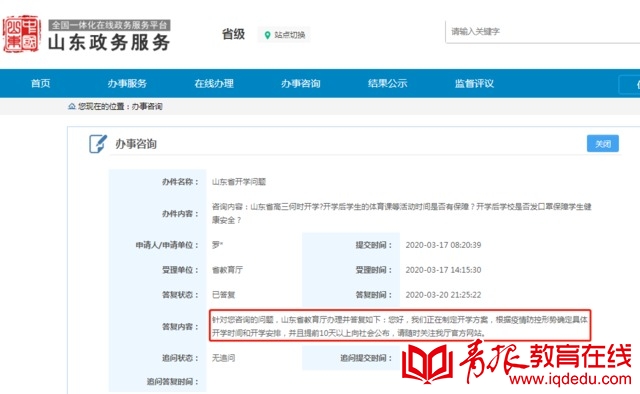This screenshot has height=394, width=640.
Task: Click the 办件名称 field label
Action: 180,182
